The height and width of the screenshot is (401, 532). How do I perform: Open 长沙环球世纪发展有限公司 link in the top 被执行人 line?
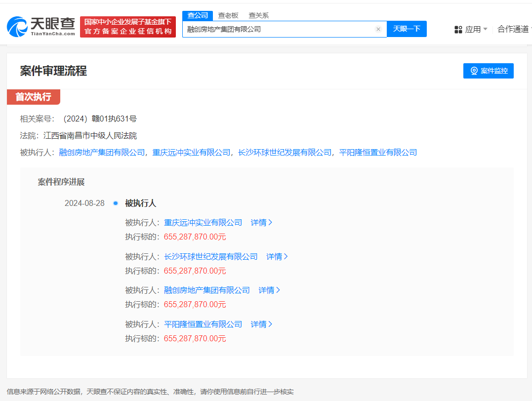[x=285, y=153]
